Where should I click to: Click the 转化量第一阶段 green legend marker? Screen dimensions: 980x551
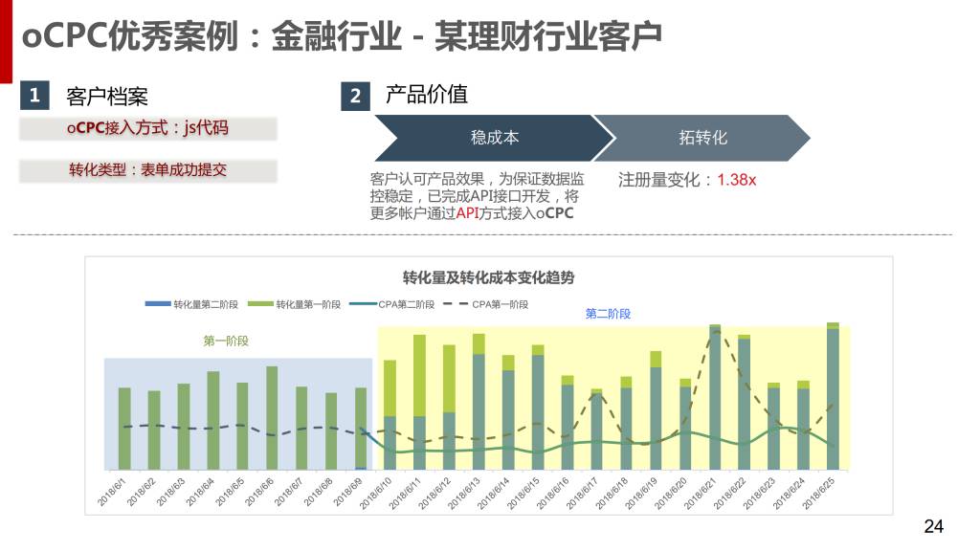260,304
